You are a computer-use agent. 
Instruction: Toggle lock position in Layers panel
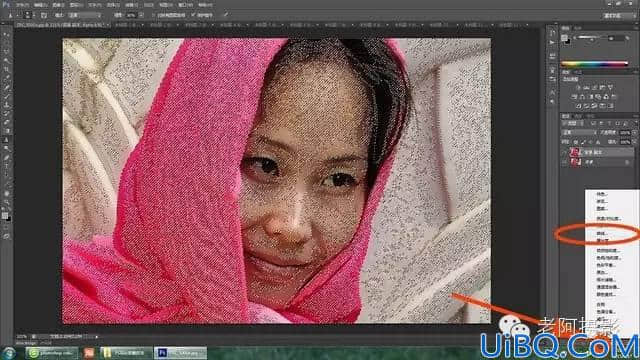(x=590, y=142)
